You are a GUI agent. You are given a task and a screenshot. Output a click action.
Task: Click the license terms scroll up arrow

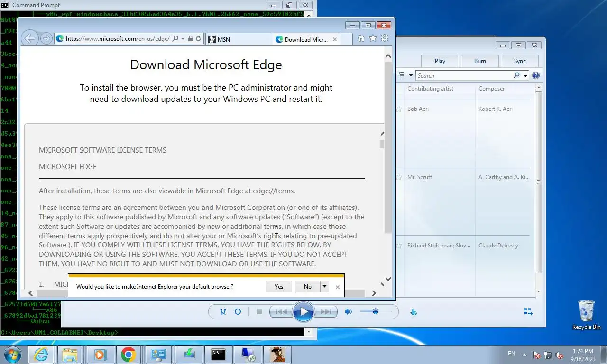tap(382, 134)
